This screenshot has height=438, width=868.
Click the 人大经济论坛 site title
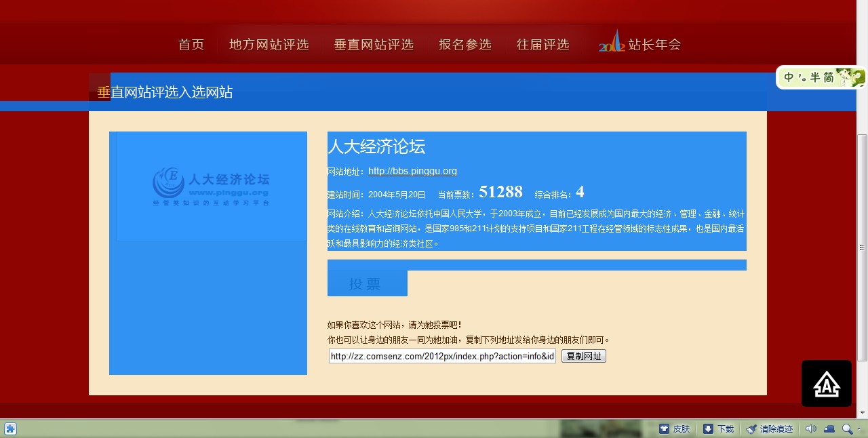(x=376, y=146)
